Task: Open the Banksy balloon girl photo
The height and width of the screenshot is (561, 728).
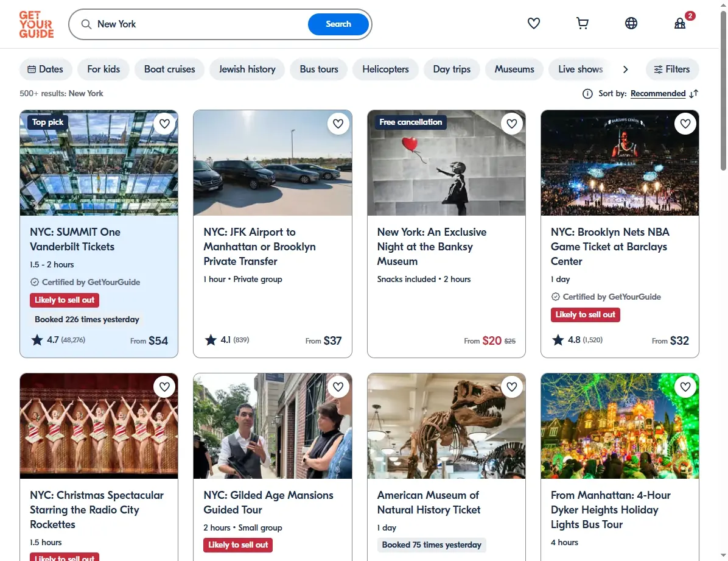Action: (446, 163)
